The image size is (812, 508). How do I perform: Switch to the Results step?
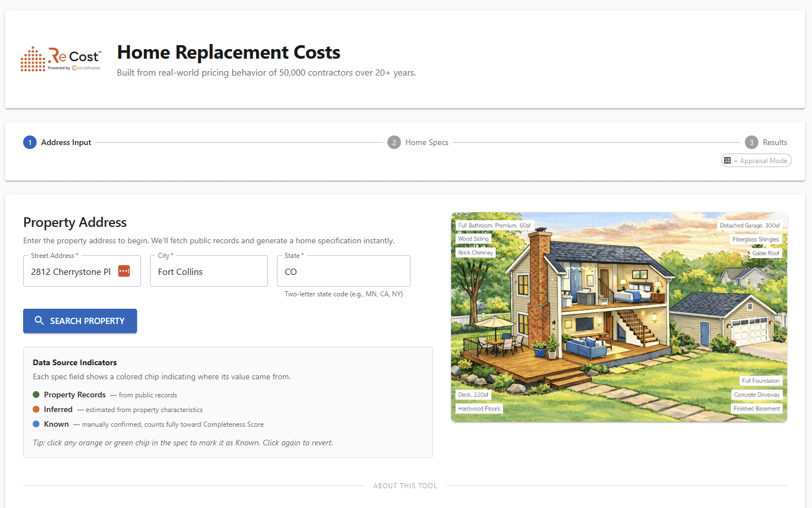click(x=775, y=142)
